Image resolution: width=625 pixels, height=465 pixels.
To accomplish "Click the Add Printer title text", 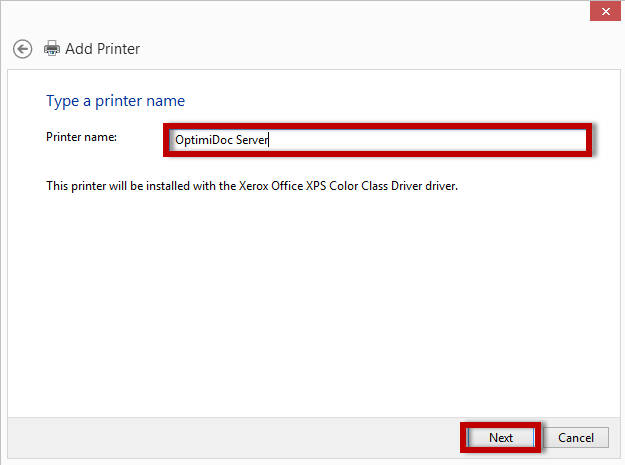I will [102, 48].
